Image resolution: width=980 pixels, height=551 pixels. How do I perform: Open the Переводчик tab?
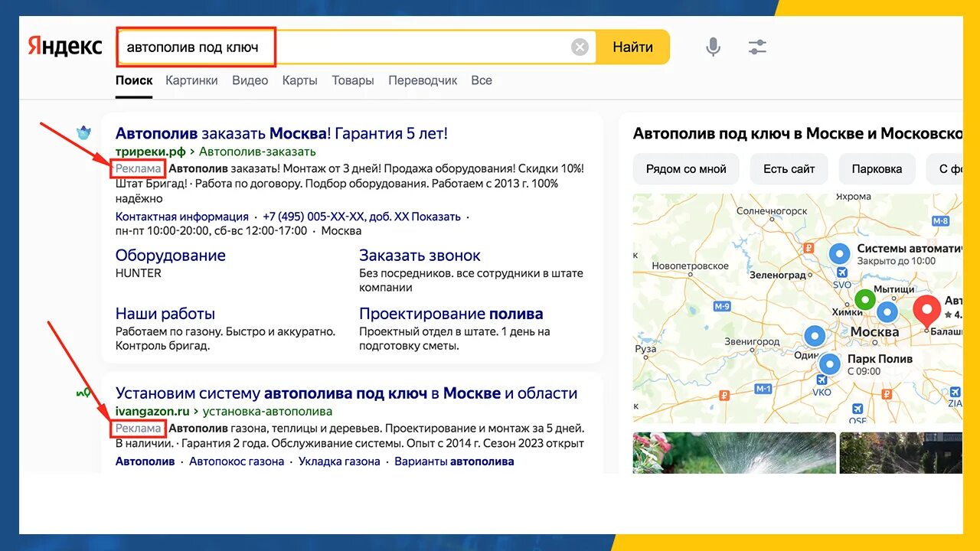pos(423,80)
